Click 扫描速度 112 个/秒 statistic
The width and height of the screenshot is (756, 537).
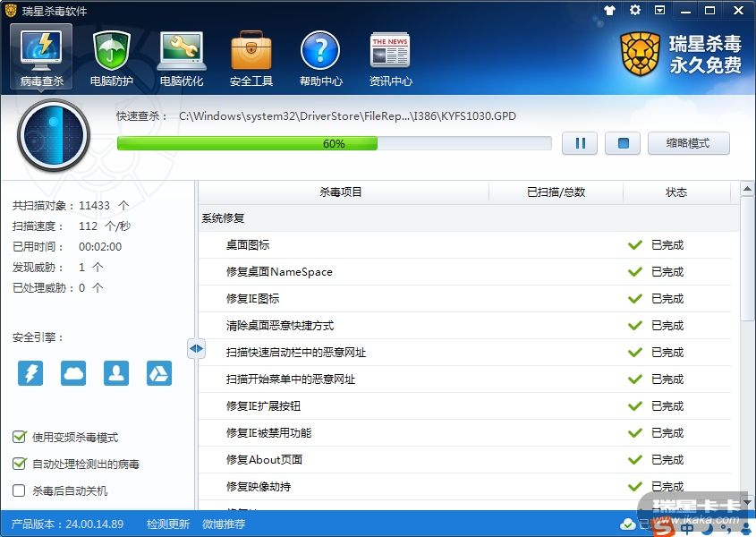[x=72, y=226]
